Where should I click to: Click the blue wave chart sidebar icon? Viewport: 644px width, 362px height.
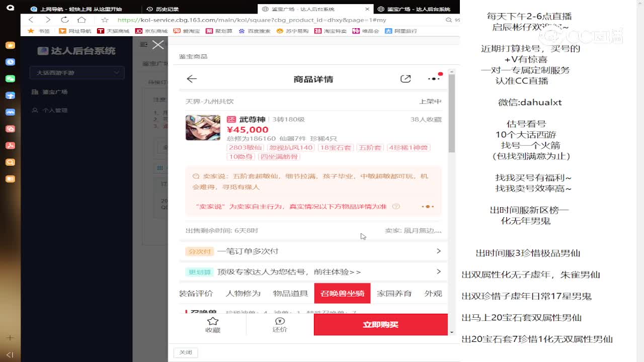pyautogui.click(x=10, y=112)
